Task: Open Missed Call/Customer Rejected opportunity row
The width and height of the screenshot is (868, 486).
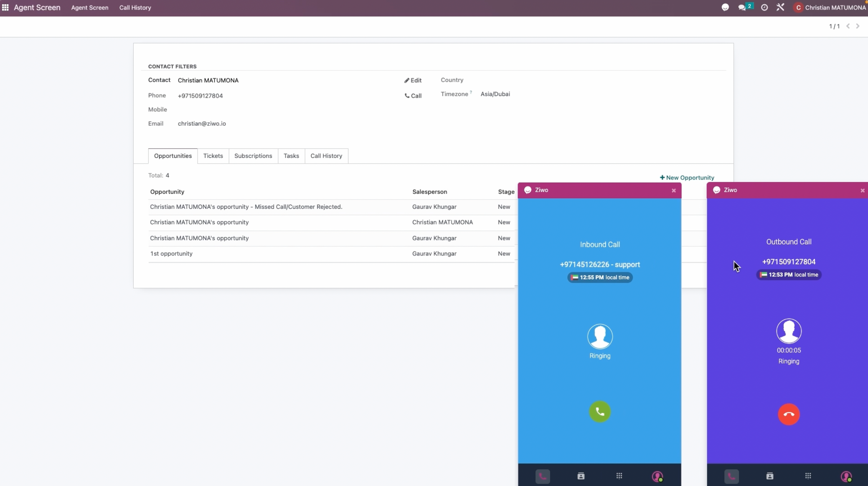Action: (332, 207)
